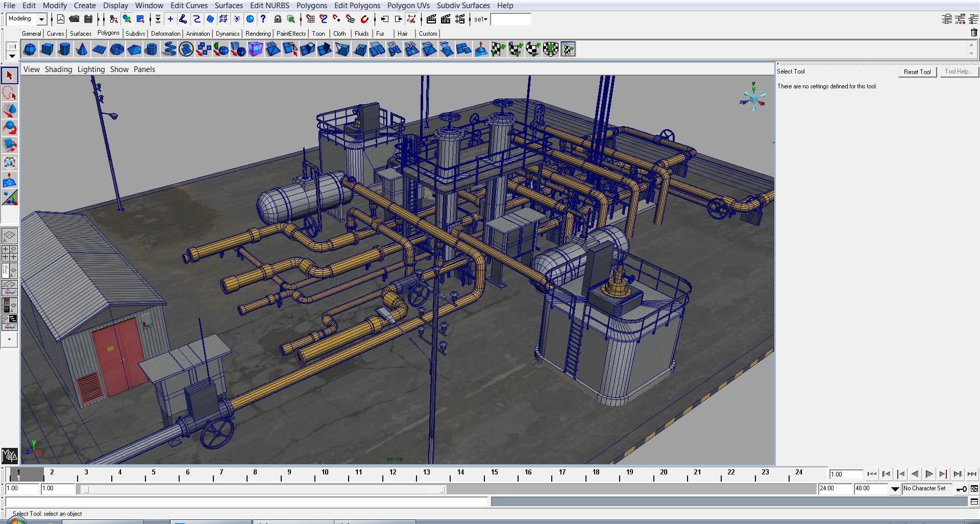Open the IPR render button
The width and height of the screenshot is (980, 524).
pyautogui.click(x=446, y=19)
